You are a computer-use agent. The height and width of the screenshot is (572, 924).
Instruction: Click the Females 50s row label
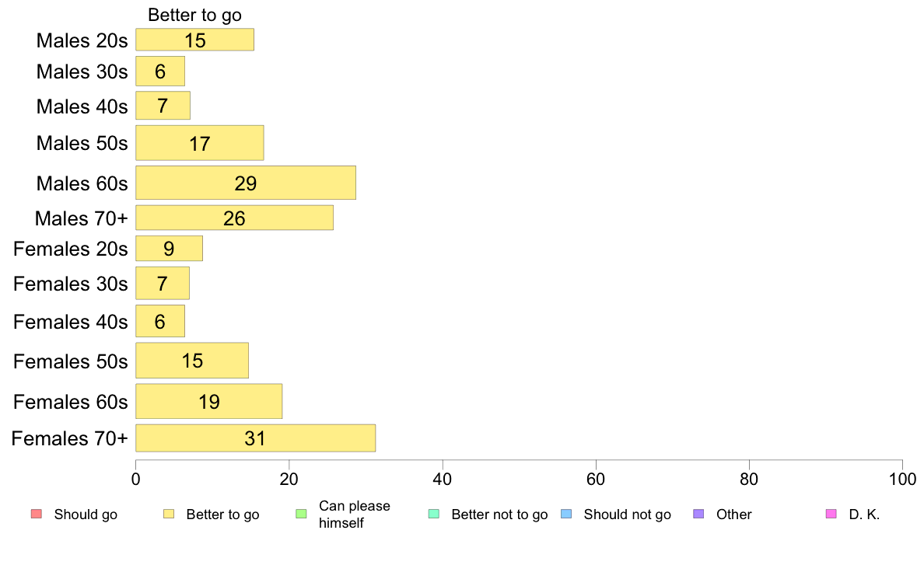coord(70,361)
